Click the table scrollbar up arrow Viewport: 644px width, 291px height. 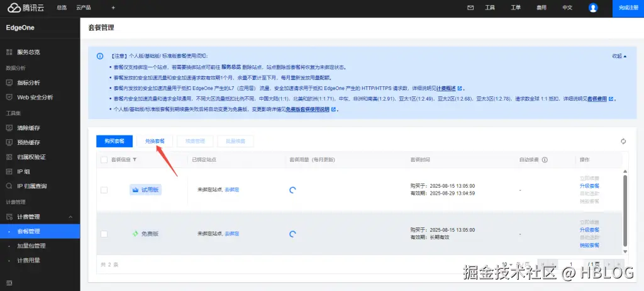click(625, 171)
